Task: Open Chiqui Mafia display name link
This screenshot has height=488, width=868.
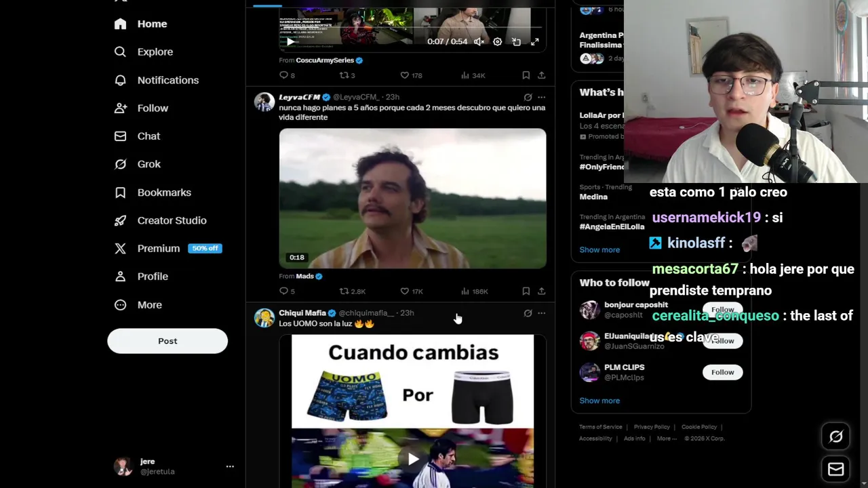Action: tap(302, 313)
